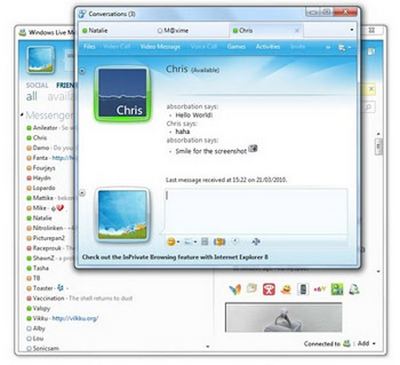Hide Chris's display picture with collapse arrow
400x365 pixels.
tap(82, 71)
